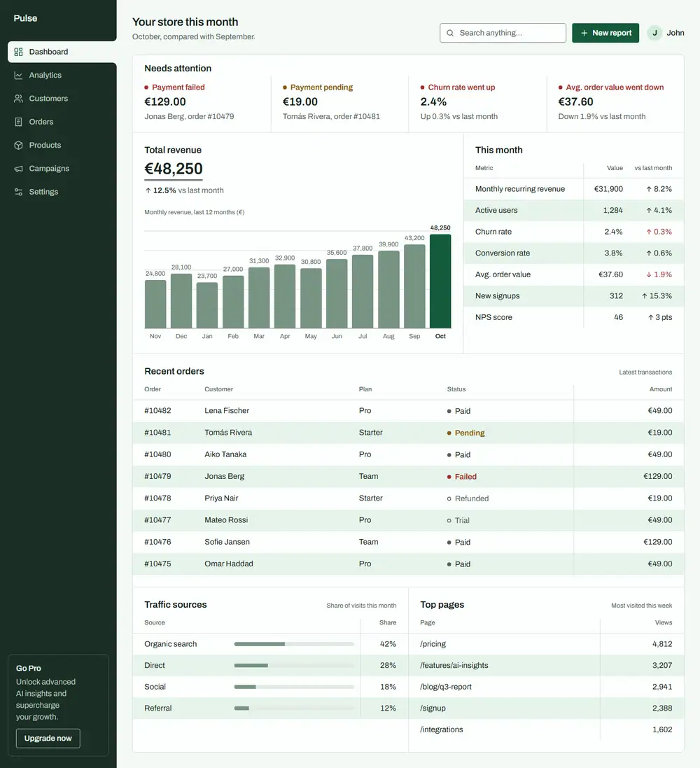This screenshot has width=700, height=768.
Task: Click the Pending status on order #10481
Action: coord(466,433)
